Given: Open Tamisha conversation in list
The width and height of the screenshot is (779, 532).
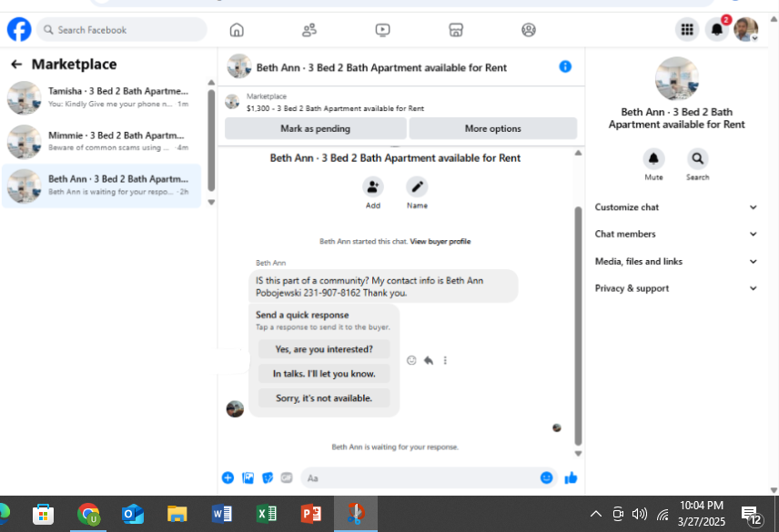Looking at the screenshot, I should pyautogui.click(x=102, y=98).
